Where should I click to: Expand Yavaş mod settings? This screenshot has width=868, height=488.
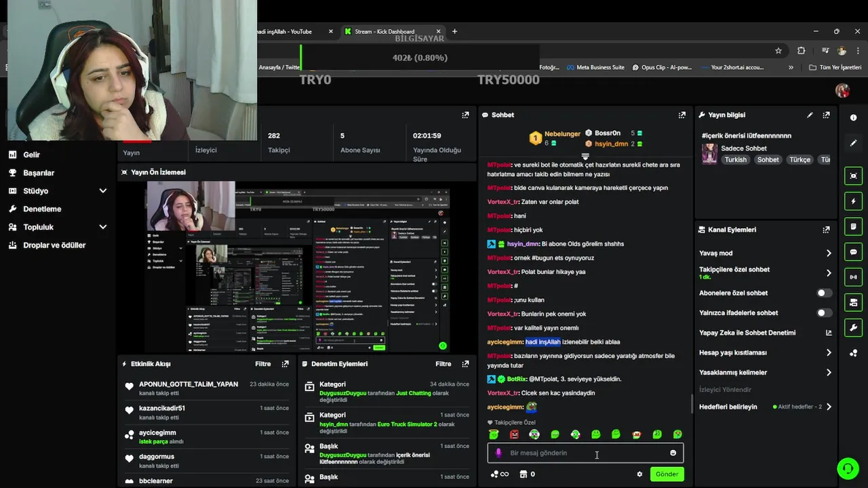[828, 253]
